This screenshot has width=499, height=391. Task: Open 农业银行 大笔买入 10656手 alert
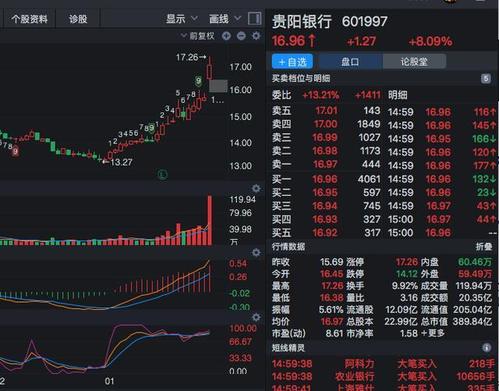pos(383,377)
